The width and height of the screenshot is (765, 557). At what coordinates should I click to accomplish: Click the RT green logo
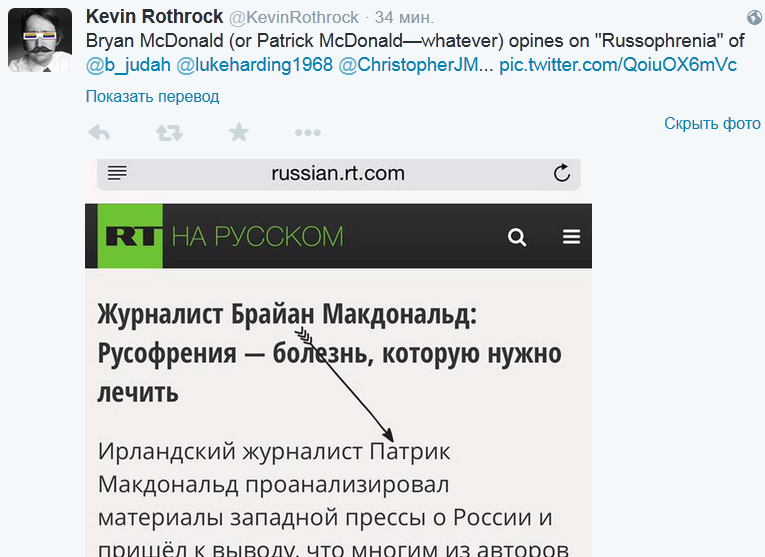click(130, 236)
